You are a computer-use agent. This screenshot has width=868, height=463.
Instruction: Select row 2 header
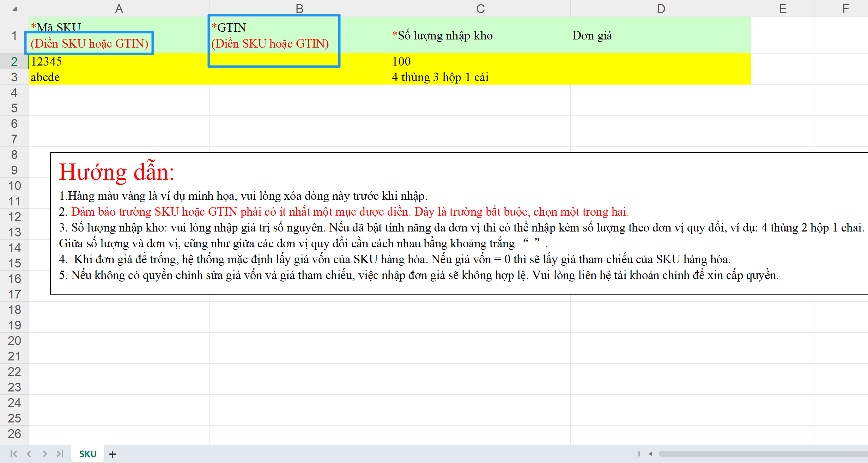pyautogui.click(x=14, y=62)
